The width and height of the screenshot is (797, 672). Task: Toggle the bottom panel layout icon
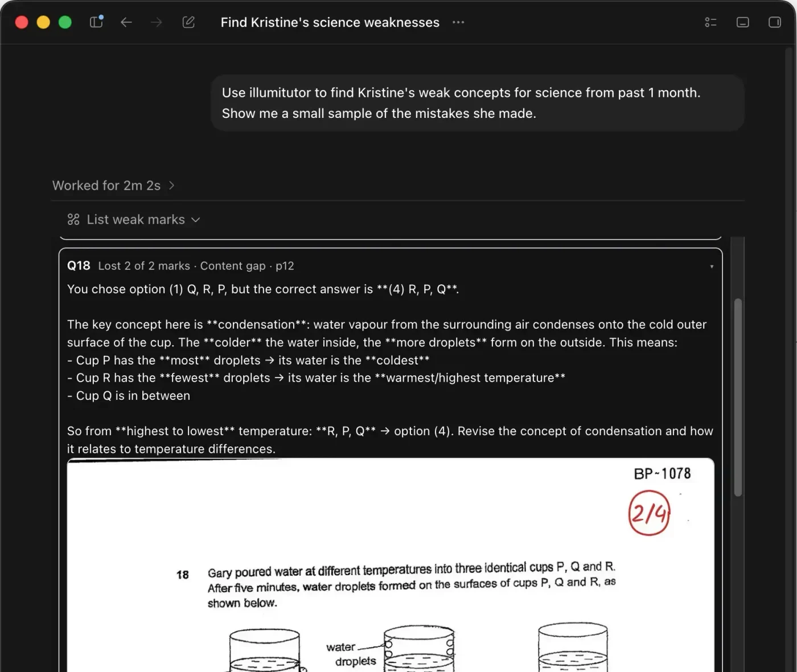point(743,22)
